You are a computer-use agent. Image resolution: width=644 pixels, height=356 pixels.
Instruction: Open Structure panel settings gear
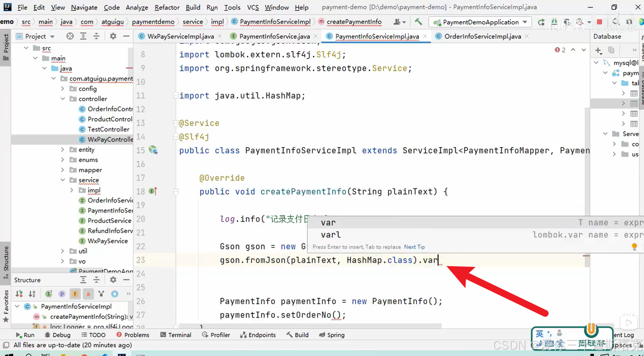pyautogui.click(x=113, y=280)
